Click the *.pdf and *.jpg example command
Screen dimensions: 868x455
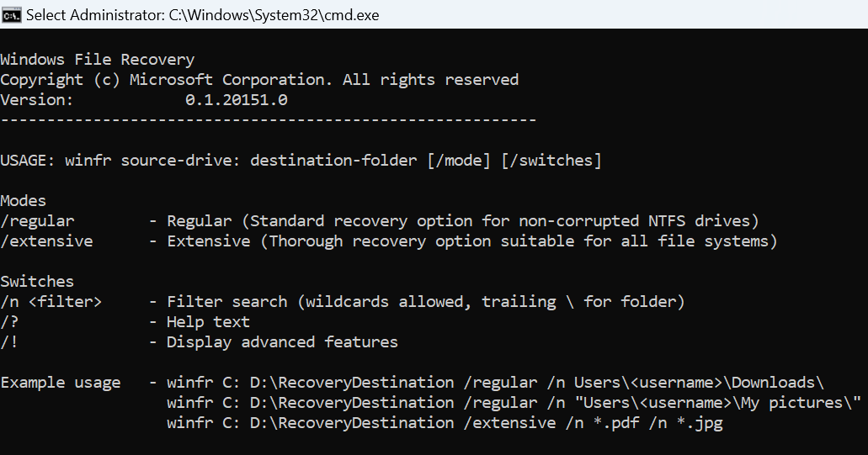tap(445, 423)
